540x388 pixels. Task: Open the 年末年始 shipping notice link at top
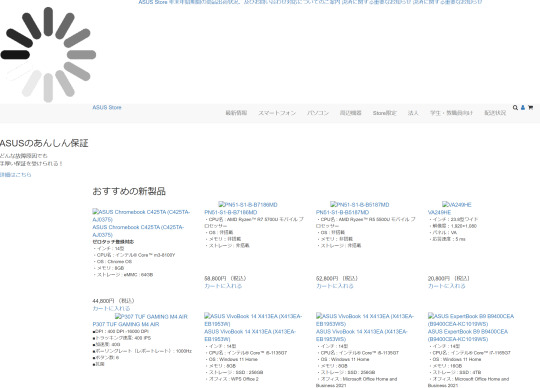[239, 2]
